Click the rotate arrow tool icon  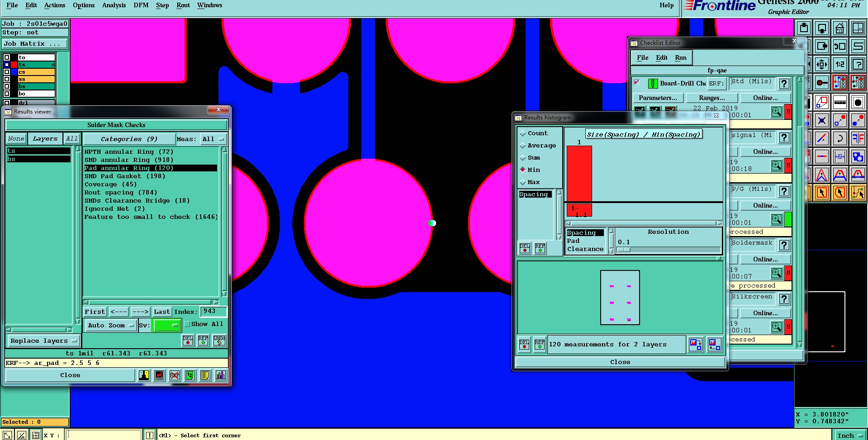tap(840, 138)
